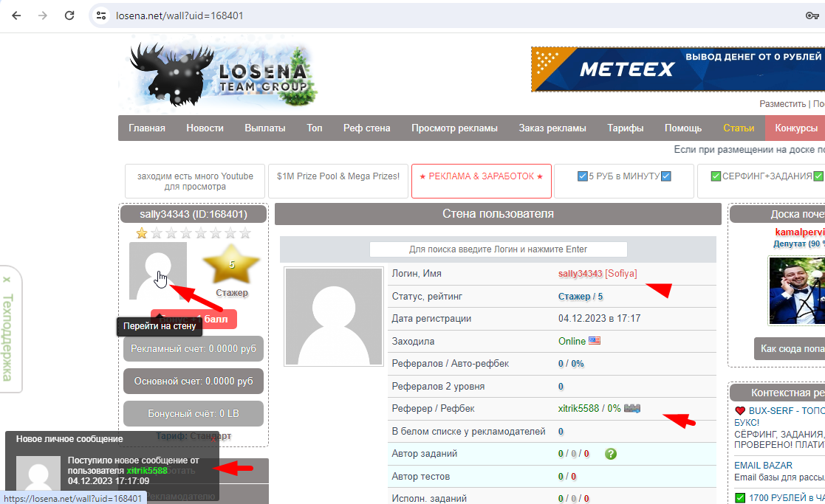Click the address bar URL
The width and height of the screenshot is (825, 504).
[179, 15]
